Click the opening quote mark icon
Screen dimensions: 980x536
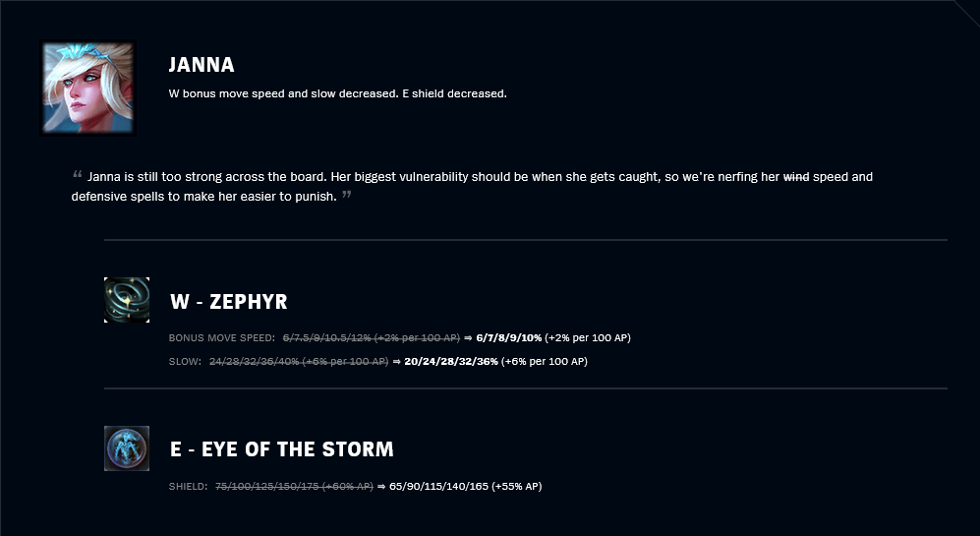pos(78,174)
